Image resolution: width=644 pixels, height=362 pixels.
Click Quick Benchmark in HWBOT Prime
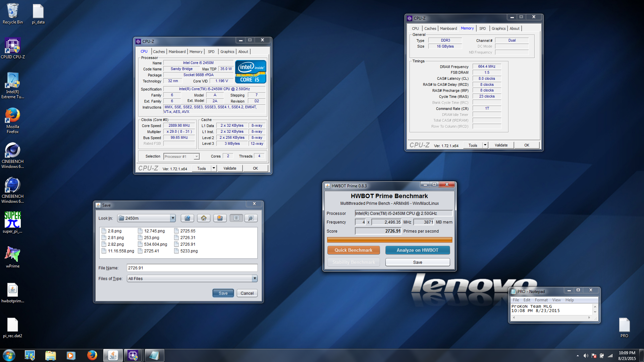point(354,250)
